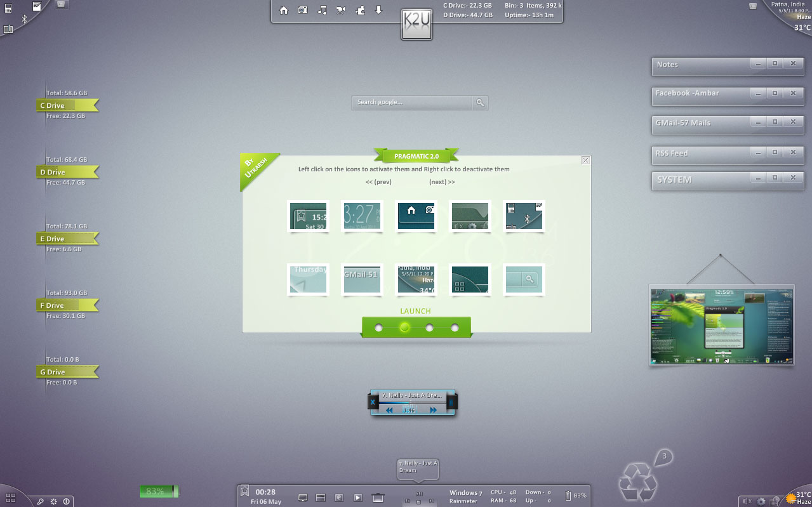Image resolution: width=812 pixels, height=507 pixels.
Task: Click the gear icon in bottom-left tray
Action: click(x=54, y=501)
